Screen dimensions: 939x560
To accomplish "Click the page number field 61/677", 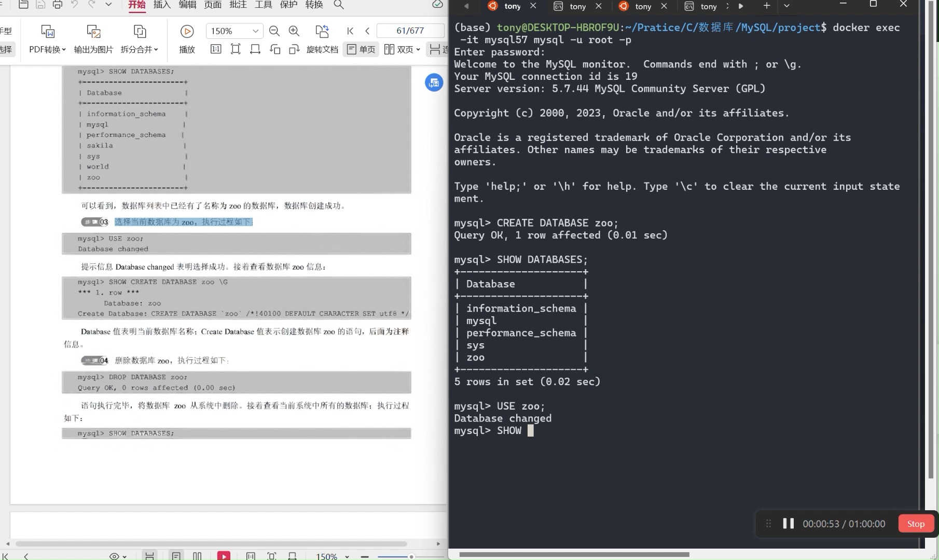I will click(x=410, y=31).
